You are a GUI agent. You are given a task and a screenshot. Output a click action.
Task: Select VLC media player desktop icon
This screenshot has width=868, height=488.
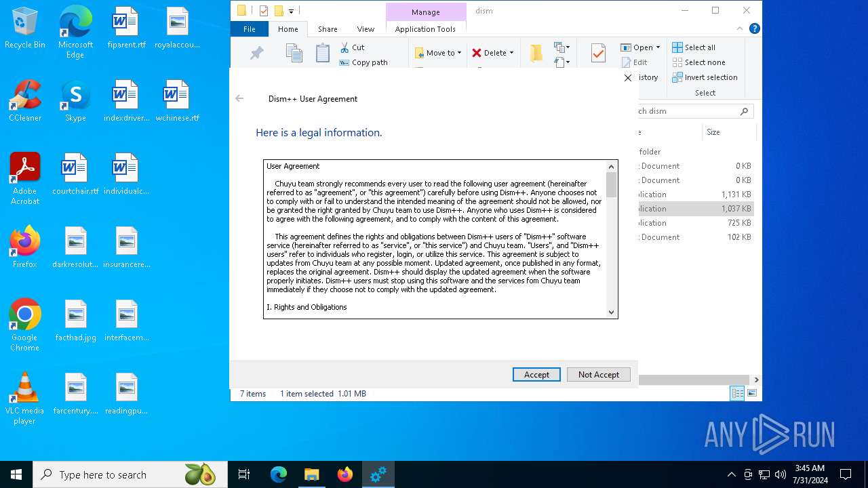coord(25,398)
